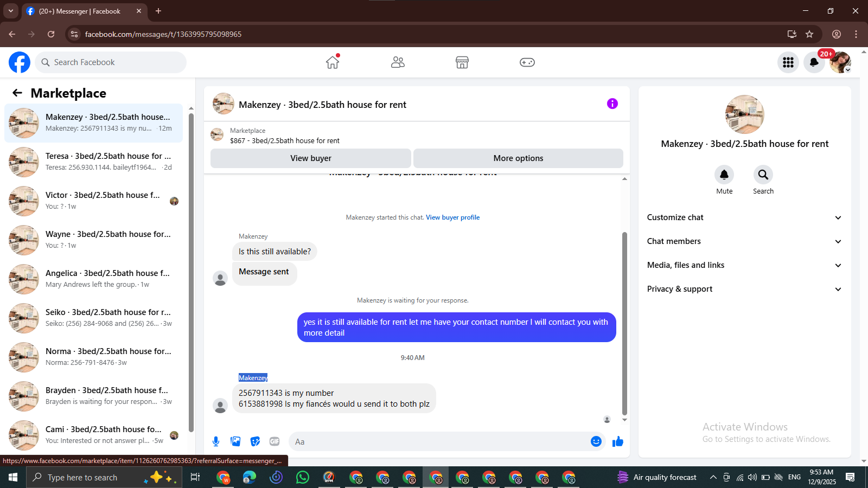Open Chrome three-dot menu
Image resolution: width=868 pixels, height=488 pixels.
[x=856, y=34]
